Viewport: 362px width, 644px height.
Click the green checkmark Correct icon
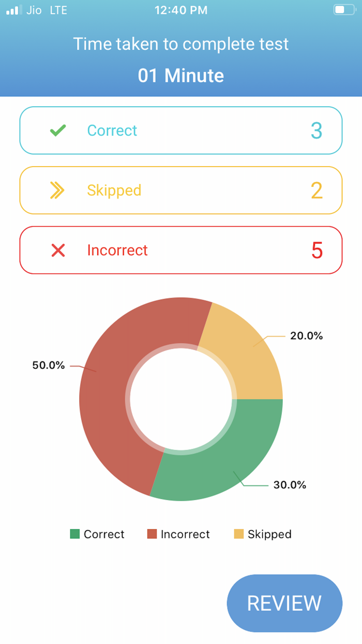click(x=58, y=130)
